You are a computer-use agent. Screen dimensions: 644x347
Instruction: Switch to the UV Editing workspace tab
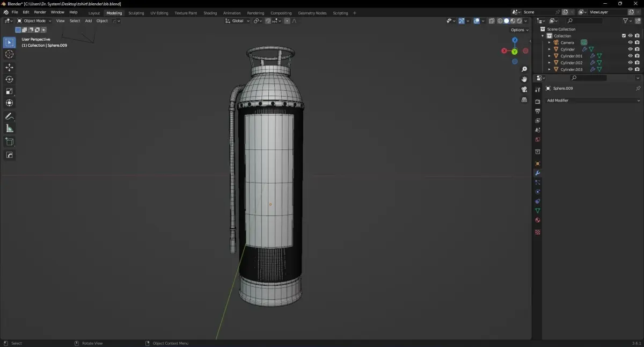click(x=159, y=13)
